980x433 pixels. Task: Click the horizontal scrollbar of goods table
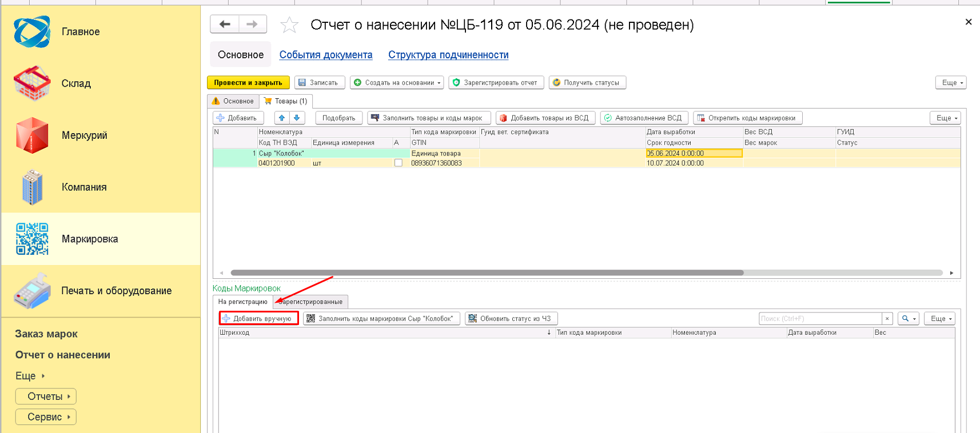(487, 273)
